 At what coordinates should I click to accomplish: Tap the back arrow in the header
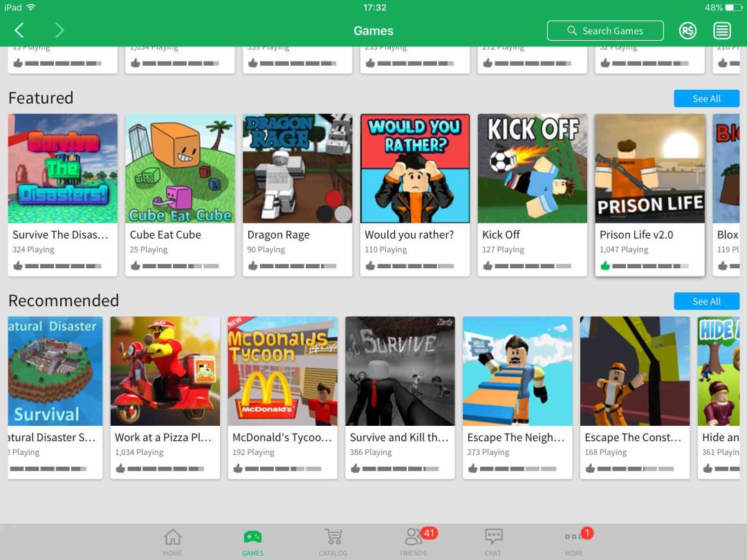click(x=19, y=30)
